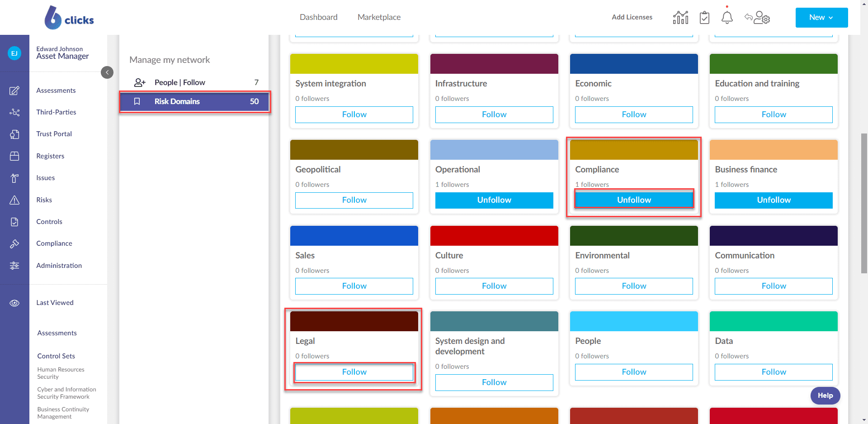868x424 pixels.
Task: Follow the Legal risk domain
Action: click(x=354, y=372)
